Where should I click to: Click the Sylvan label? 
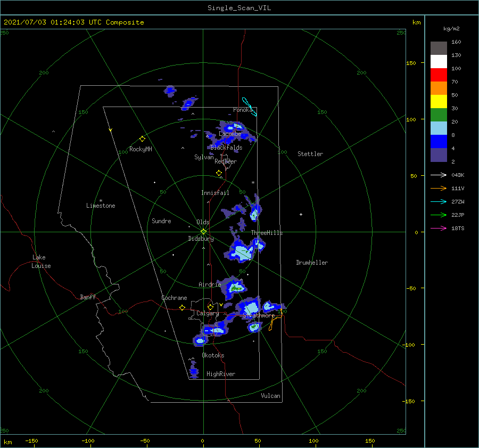coord(204,157)
